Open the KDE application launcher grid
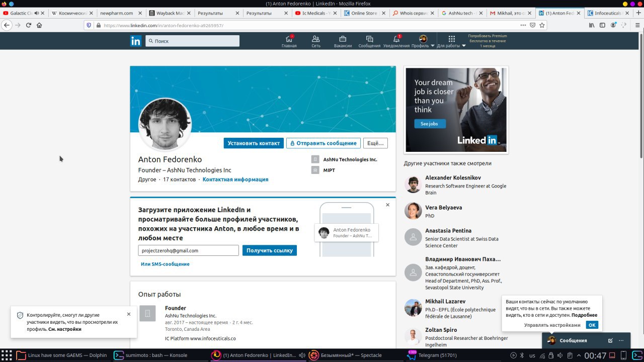Image resolution: width=644 pixels, height=362 pixels. 7,355
